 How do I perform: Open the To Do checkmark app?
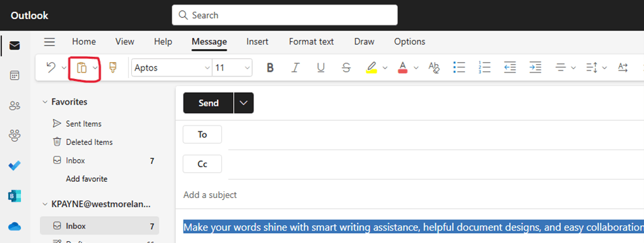click(15, 166)
